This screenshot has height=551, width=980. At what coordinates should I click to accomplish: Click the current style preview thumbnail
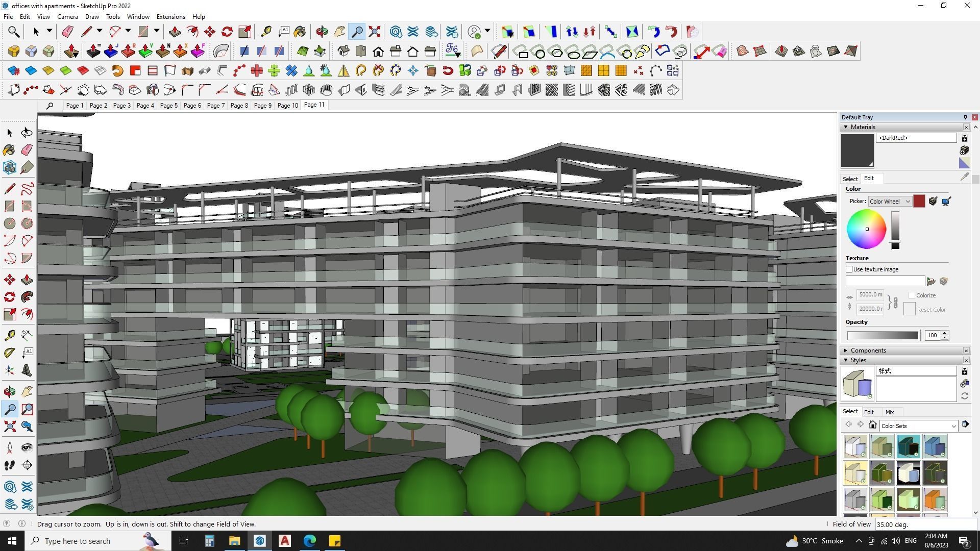(x=857, y=384)
